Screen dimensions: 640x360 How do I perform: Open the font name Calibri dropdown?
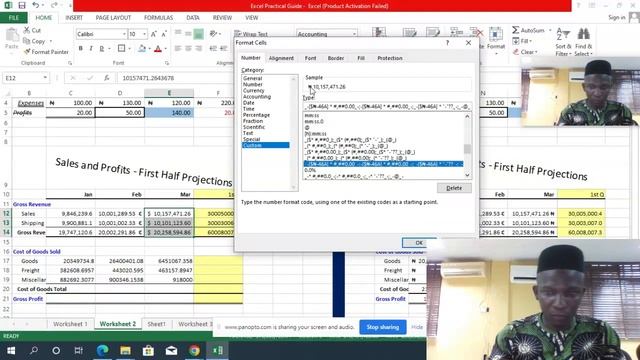pos(124,34)
